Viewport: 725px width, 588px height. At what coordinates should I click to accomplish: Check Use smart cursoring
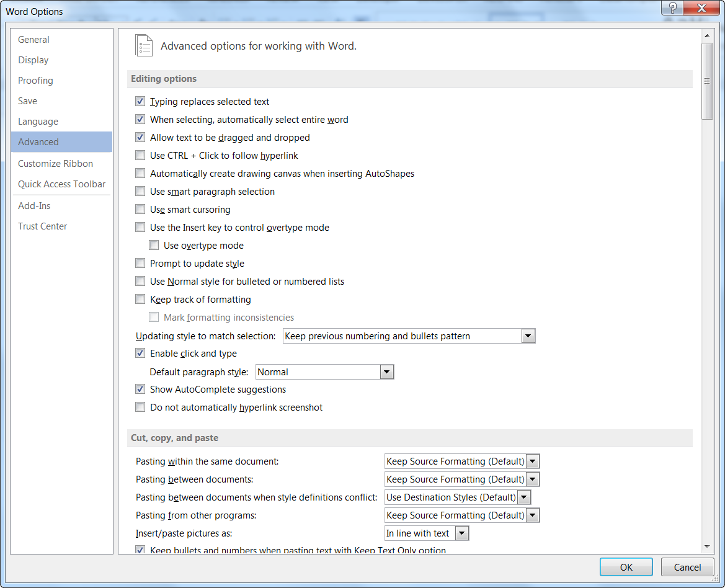(x=140, y=210)
